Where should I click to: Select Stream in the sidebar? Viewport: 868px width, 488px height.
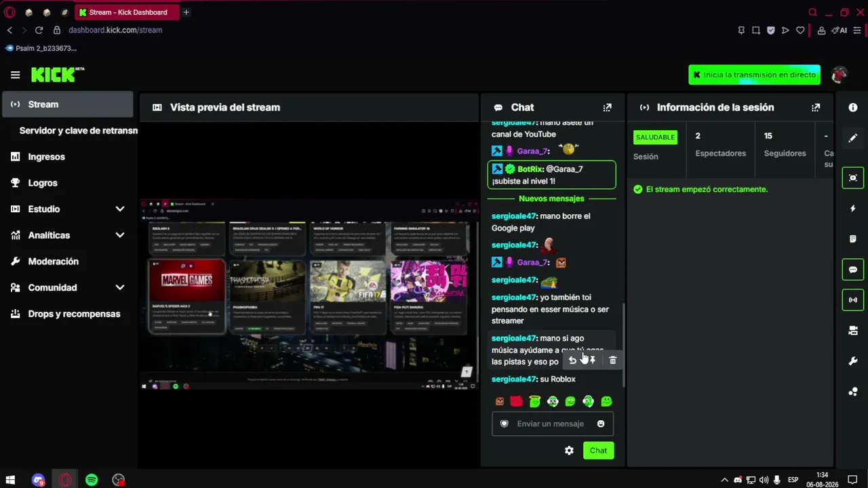[x=67, y=104]
